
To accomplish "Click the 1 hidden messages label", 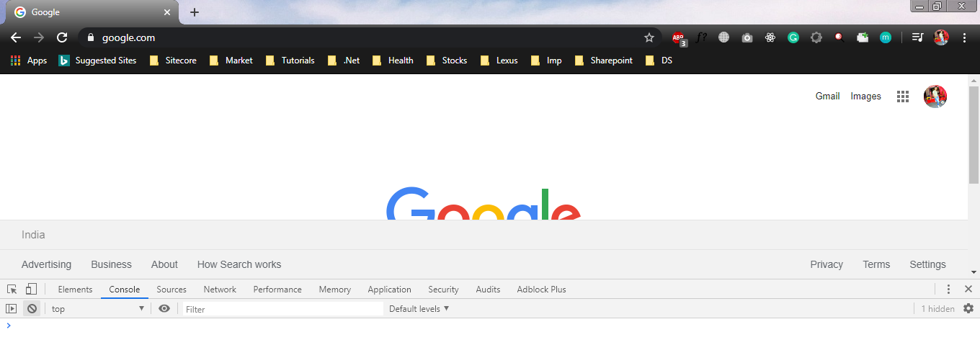I will tap(937, 309).
